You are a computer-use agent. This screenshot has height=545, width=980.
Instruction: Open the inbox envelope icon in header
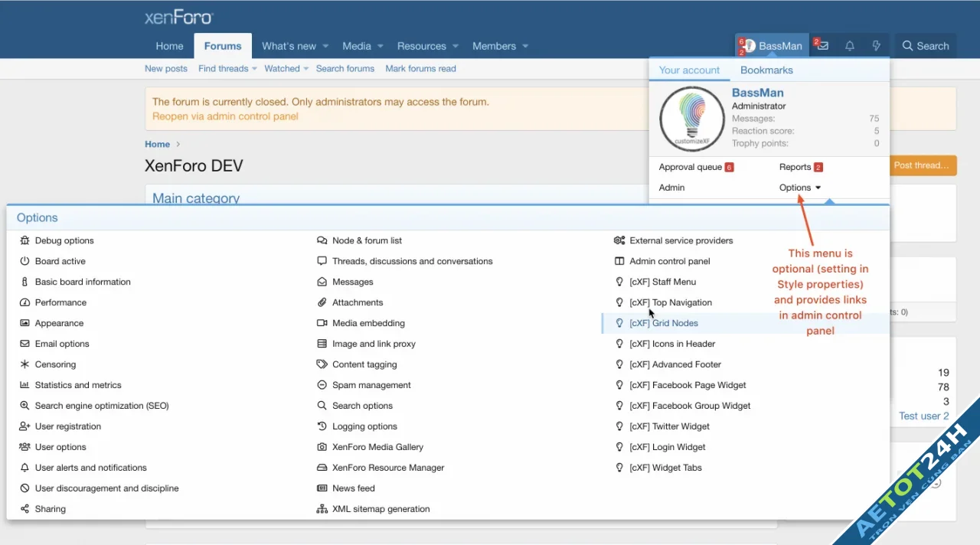click(822, 45)
